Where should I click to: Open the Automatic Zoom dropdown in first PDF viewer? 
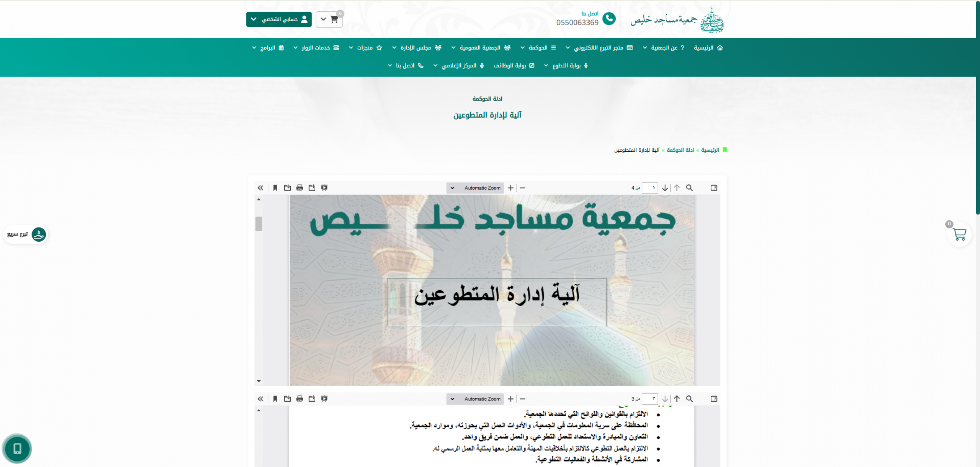[475, 188]
